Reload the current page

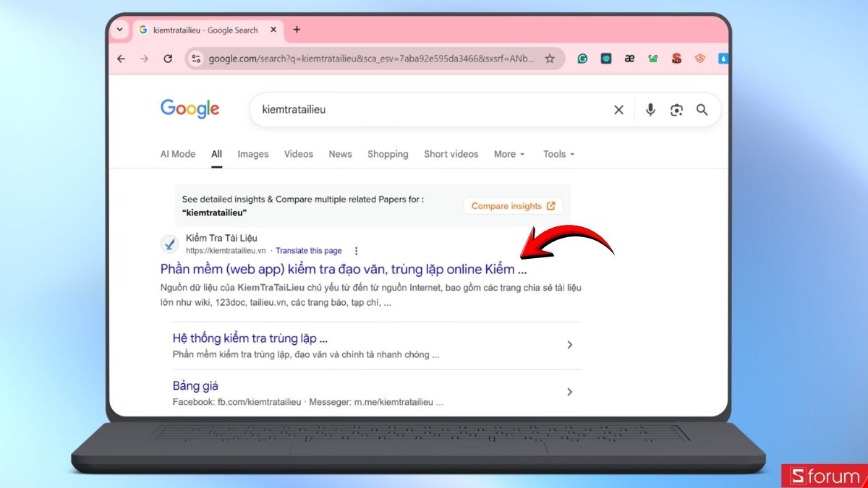click(x=168, y=59)
